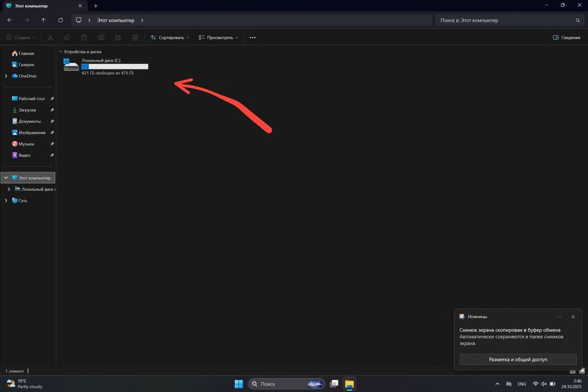The height and width of the screenshot is (392, 588).
Task: Go back with the Back arrow
Action: [10, 20]
